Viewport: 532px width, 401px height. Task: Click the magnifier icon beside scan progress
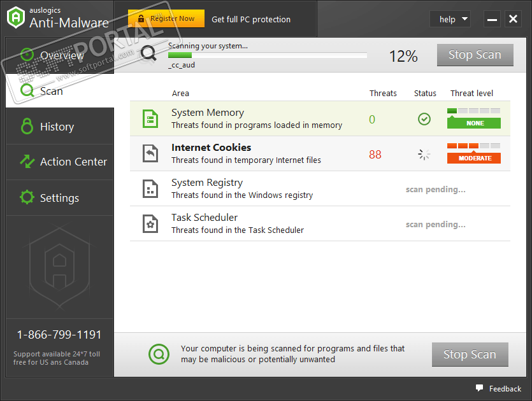pos(148,53)
